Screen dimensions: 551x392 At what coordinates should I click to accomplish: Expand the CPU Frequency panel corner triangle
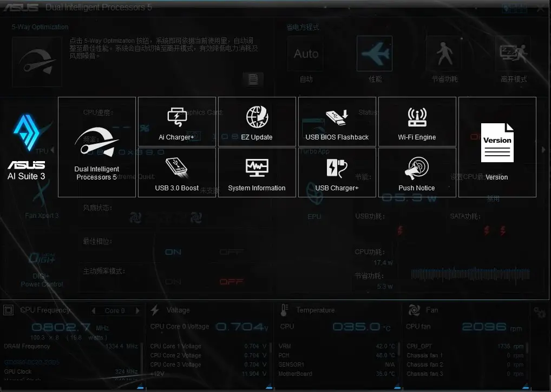140,387
